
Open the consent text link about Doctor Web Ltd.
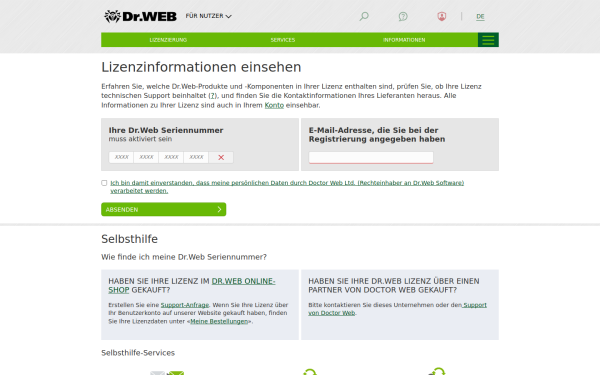click(287, 187)
